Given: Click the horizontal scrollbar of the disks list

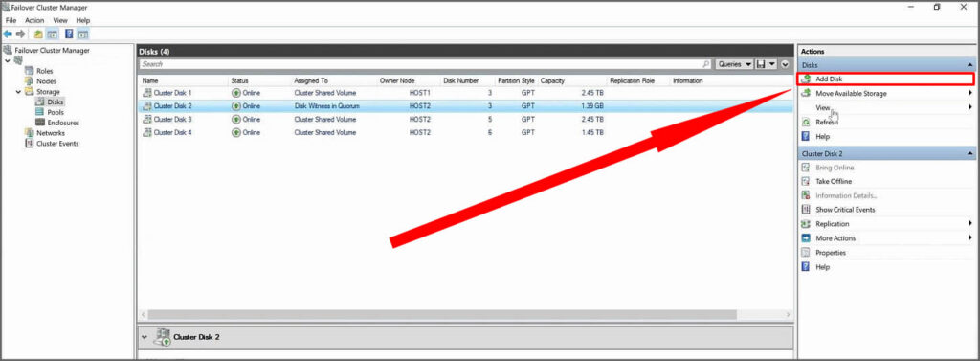Looking at the screenshot, I should [442, 314].
